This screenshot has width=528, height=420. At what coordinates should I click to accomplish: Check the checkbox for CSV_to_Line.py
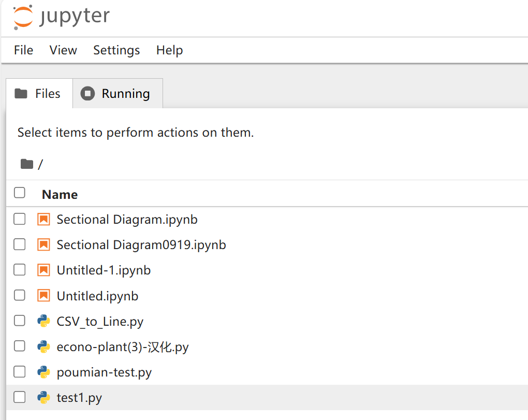click(19, 320)
